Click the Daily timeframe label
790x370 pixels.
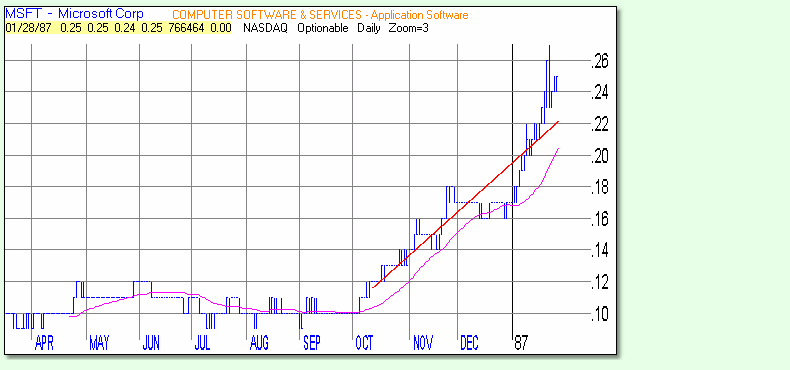(369, 28)
